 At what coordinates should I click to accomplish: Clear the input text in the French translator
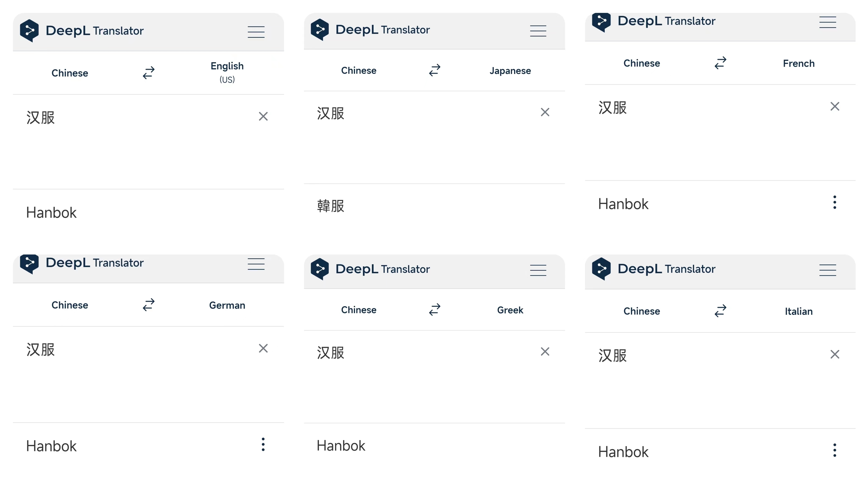(x=835, y=106)
